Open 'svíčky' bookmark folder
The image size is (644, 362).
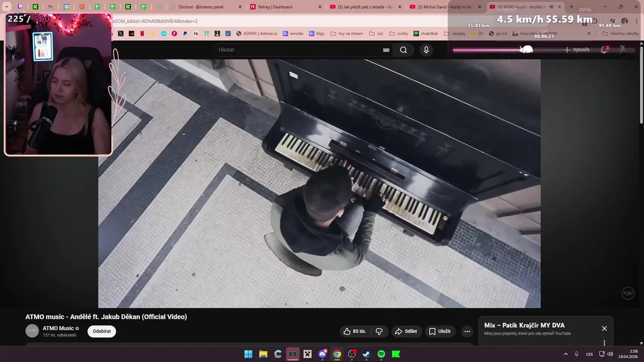coord(398,34)
